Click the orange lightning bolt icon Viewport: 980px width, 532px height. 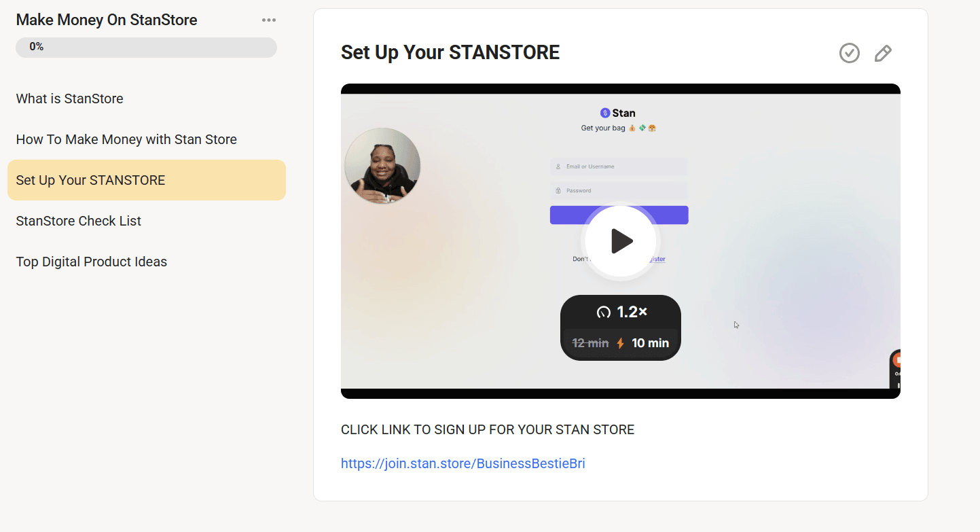pos(620,343)
